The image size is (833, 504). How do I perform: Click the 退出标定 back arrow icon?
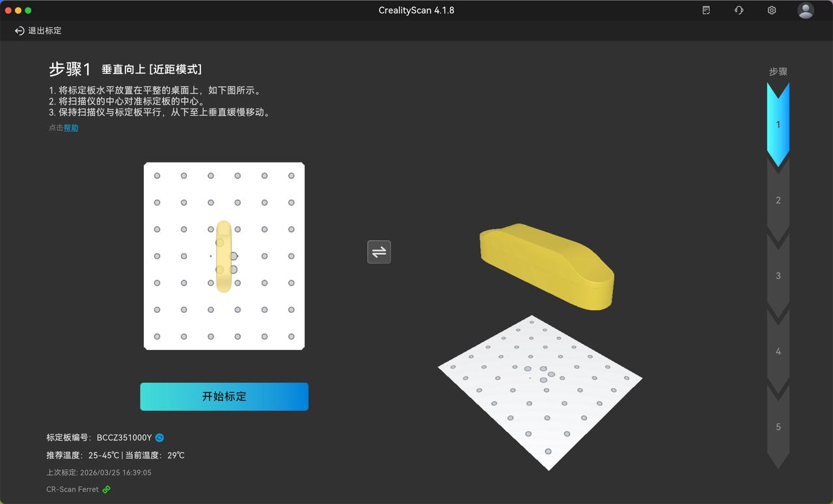pyautogui.click(x=20, y=31)
